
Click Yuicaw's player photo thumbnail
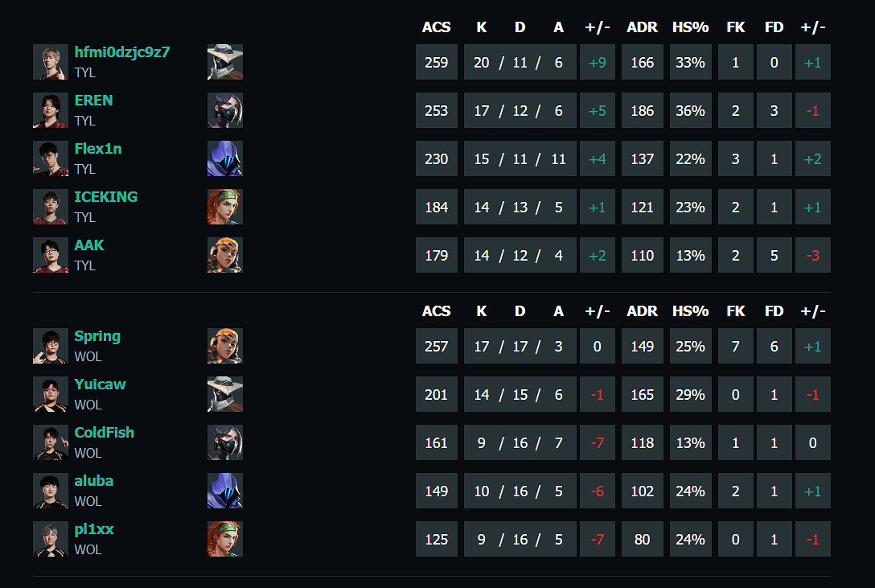tap(51, 394)
